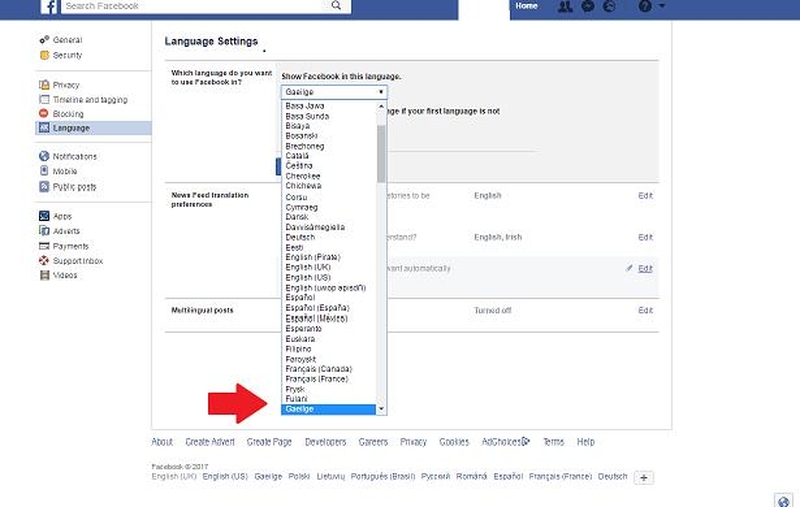This screenshot has height=507, width=800.
Task: Select the Home tab in top bar
Action: pos(526,6)
